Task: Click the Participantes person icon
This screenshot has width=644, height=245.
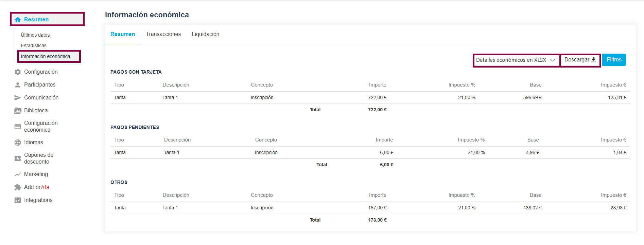Action: click(18, 85)
